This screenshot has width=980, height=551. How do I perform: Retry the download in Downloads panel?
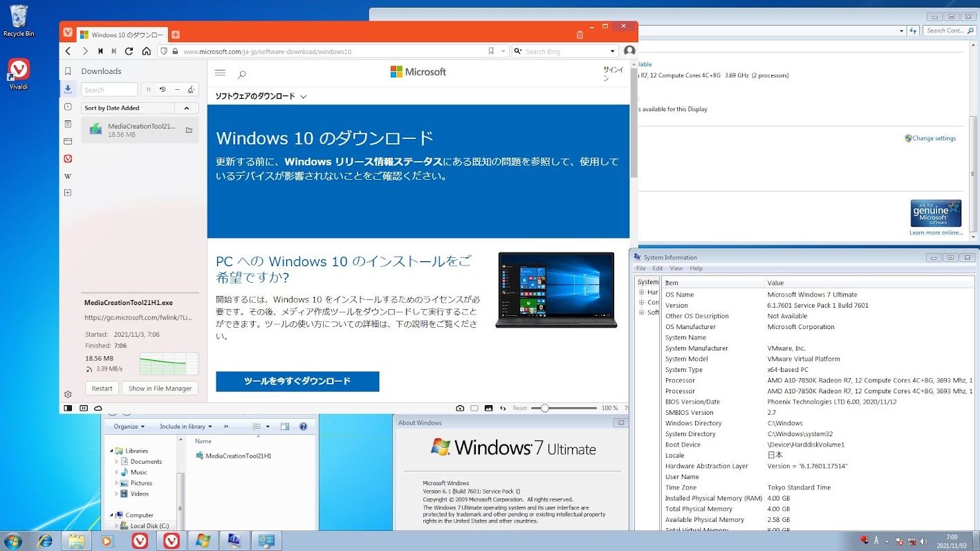pyautogui.click(x=163, y=89)
